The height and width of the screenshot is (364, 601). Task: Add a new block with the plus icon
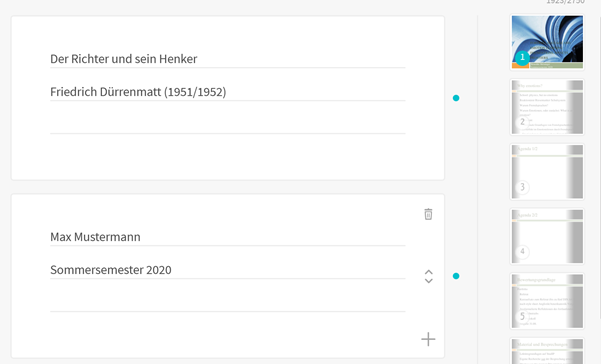coord(428,339)
